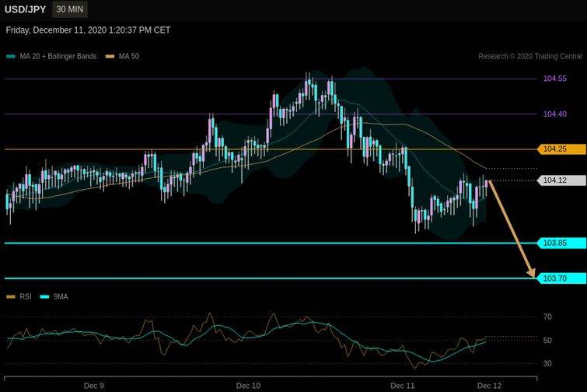Click the MA 50 legend color swatch
587x392 pixels.
pos(110,57)
